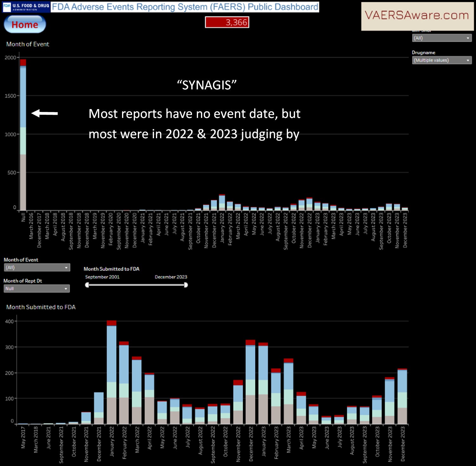This screenshot has width=476, height=466.
Task: Open the Month of Event (All) dropdown
Action: coord(37,268)
